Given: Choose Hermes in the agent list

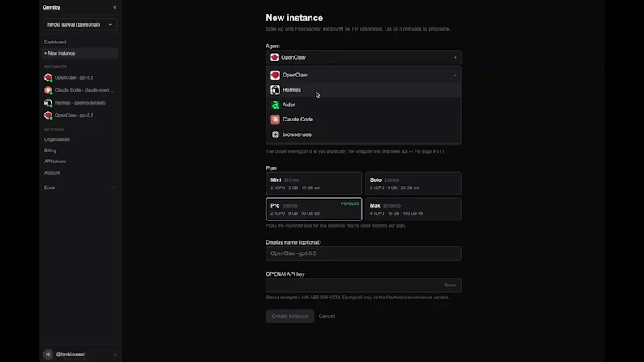Looking at the screenshot, I should point(364,90).
